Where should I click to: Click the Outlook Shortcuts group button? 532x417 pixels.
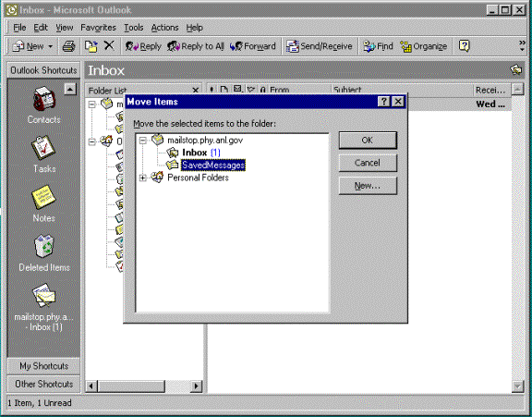43,70
